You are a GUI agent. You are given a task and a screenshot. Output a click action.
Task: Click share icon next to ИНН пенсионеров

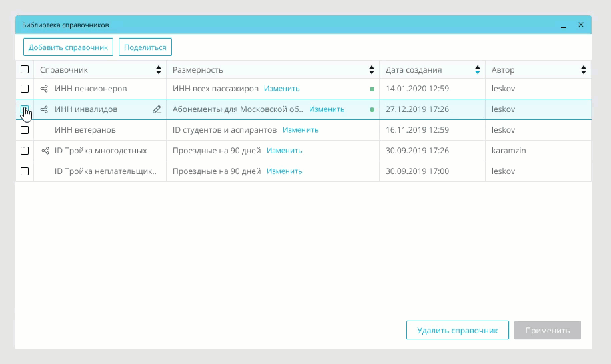(45, 89)
